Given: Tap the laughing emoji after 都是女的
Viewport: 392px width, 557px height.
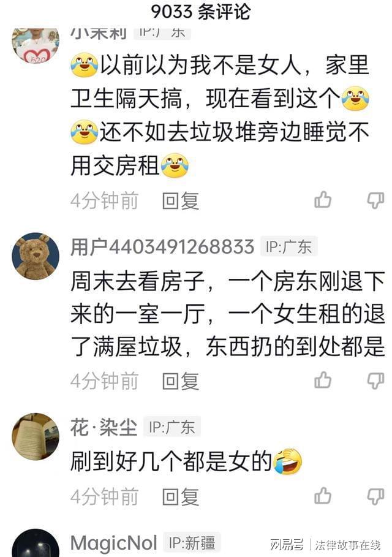Looking at the screenshot, I should (288, 461).
